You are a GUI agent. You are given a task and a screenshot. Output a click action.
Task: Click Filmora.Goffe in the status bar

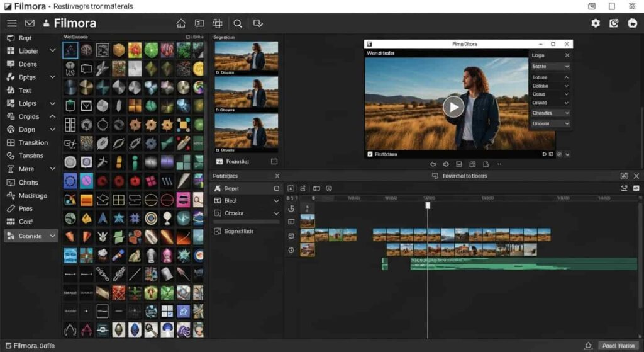point(30,346)
